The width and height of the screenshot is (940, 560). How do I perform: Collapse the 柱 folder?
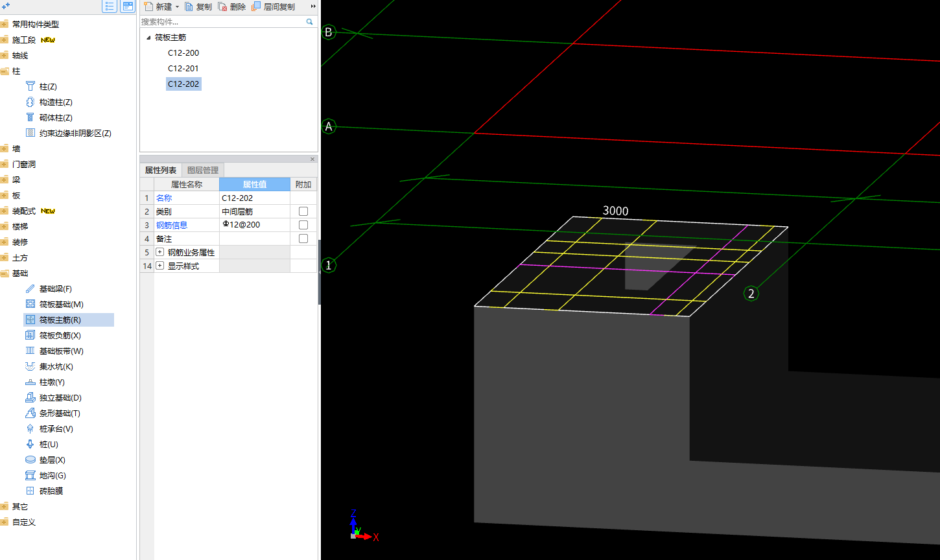5,71
